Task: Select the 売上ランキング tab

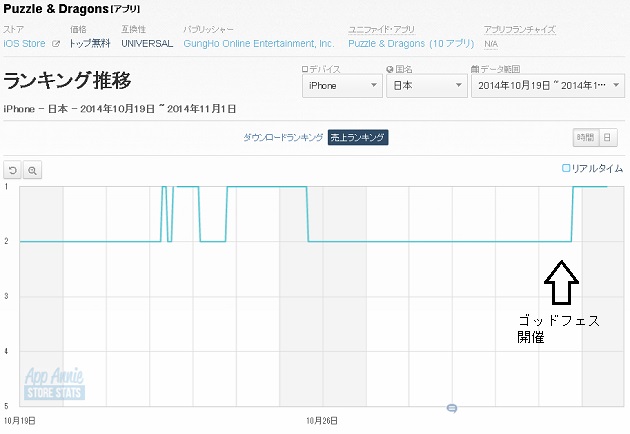Action: coord(358,137)
